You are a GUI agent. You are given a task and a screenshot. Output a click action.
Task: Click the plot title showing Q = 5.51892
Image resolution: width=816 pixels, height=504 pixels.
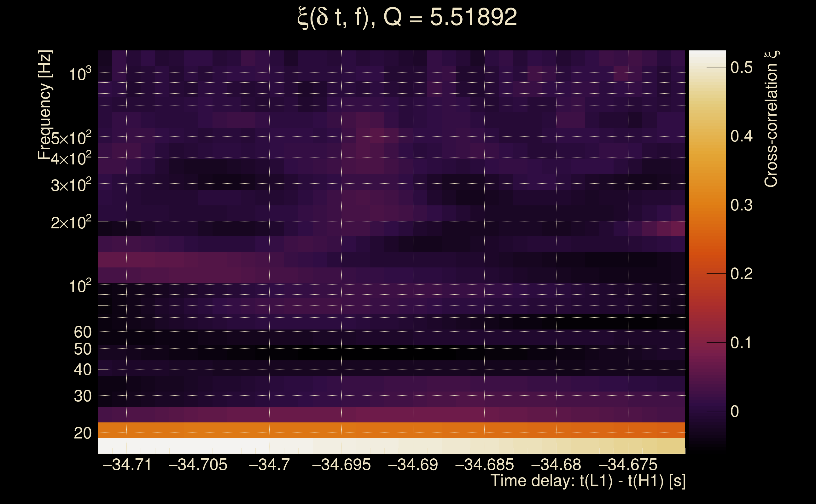pos(407,17)
